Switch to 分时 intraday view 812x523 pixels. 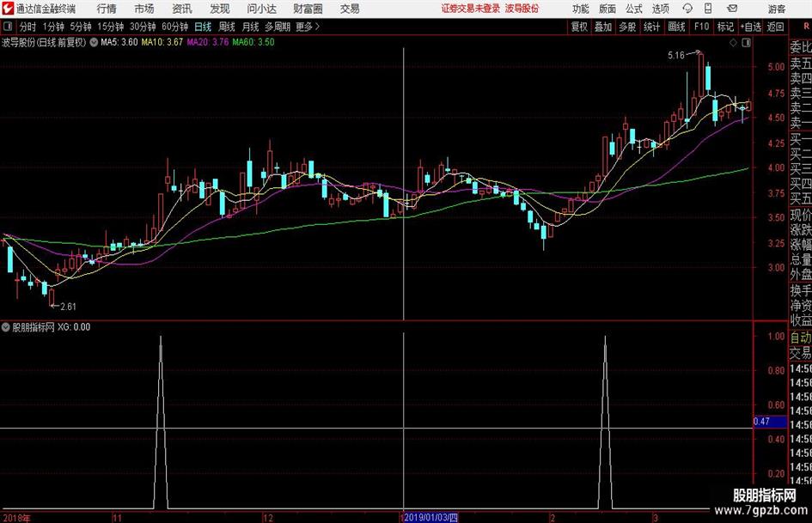pos(28,27)
